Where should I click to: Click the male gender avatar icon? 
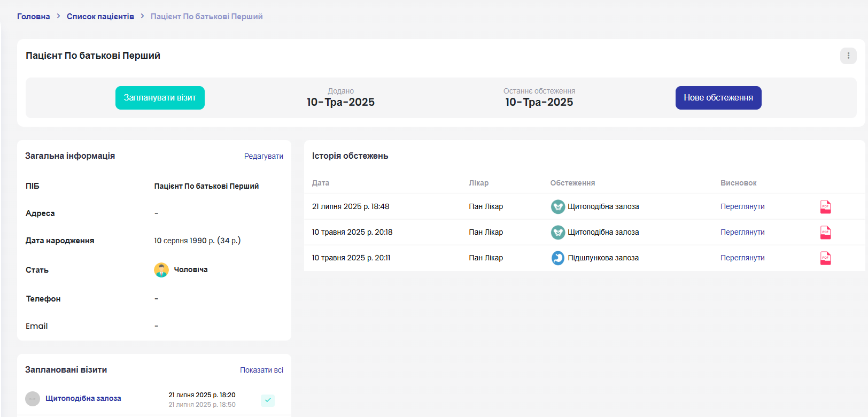pyautogui.click(x=161, y=270)
